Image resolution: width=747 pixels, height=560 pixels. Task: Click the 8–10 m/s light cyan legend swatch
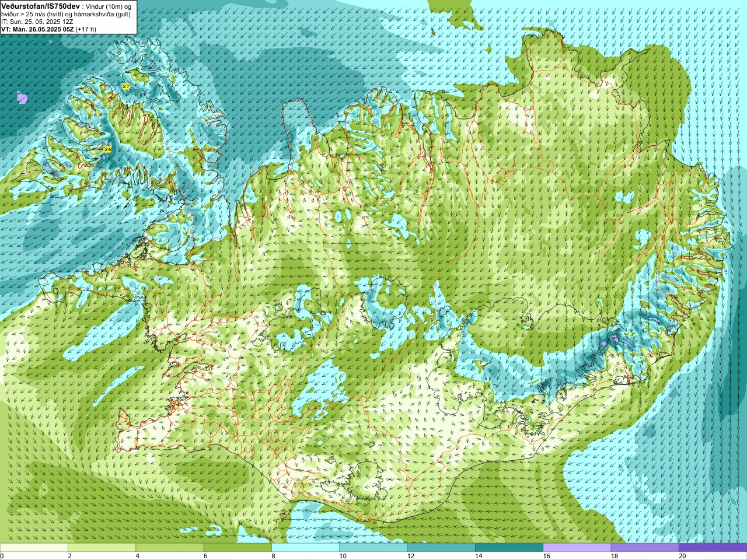[x=306, y=548]
